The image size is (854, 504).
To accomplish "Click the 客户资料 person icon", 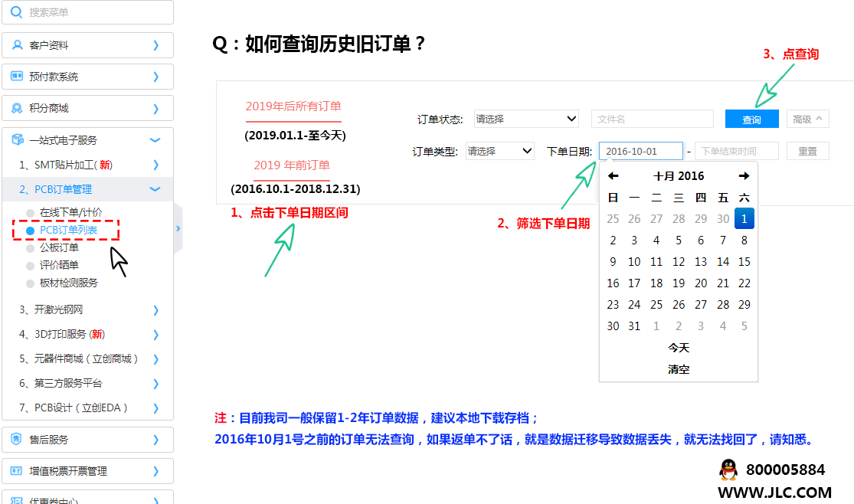I will coord(18,45).
